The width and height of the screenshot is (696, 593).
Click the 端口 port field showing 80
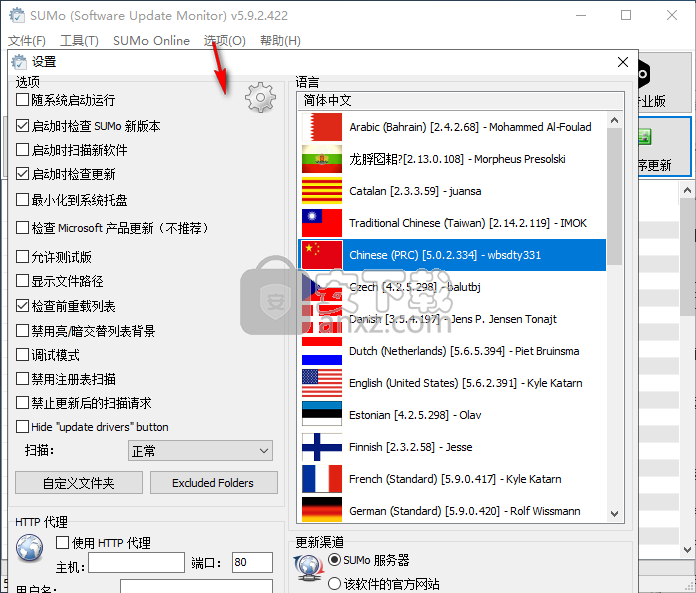coord(252,563)
